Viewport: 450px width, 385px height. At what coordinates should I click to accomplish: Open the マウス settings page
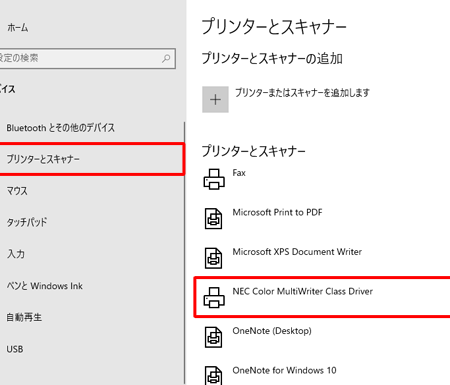tap(17, 191)
